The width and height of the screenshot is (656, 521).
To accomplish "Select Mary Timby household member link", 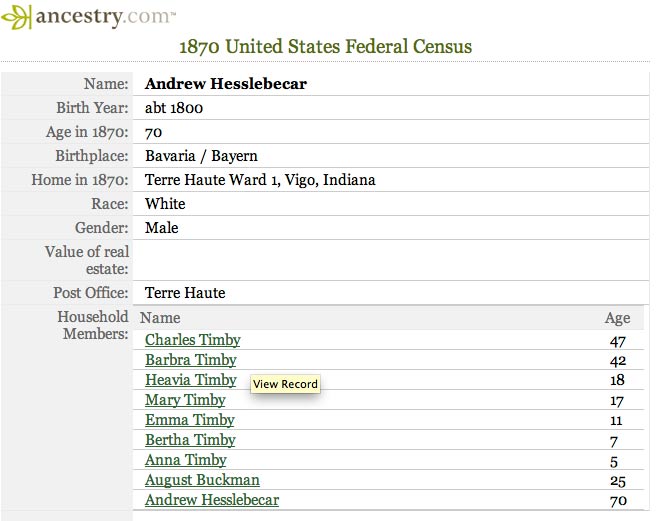I will 185,400.
